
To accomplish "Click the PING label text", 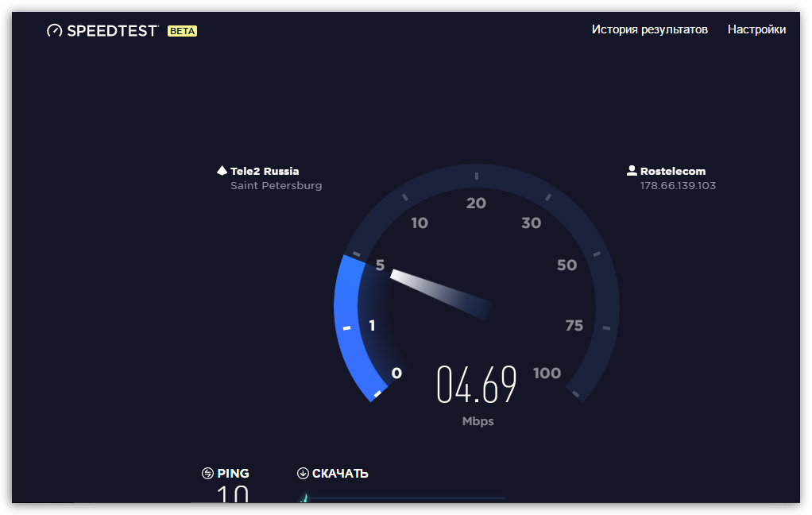I will pos(233,474).
